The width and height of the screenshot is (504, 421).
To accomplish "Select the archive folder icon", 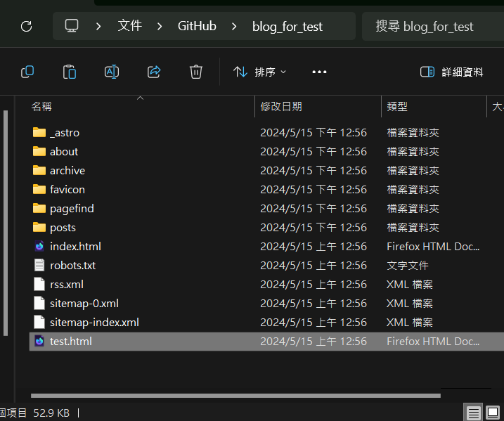I will (x=39, y=170).
